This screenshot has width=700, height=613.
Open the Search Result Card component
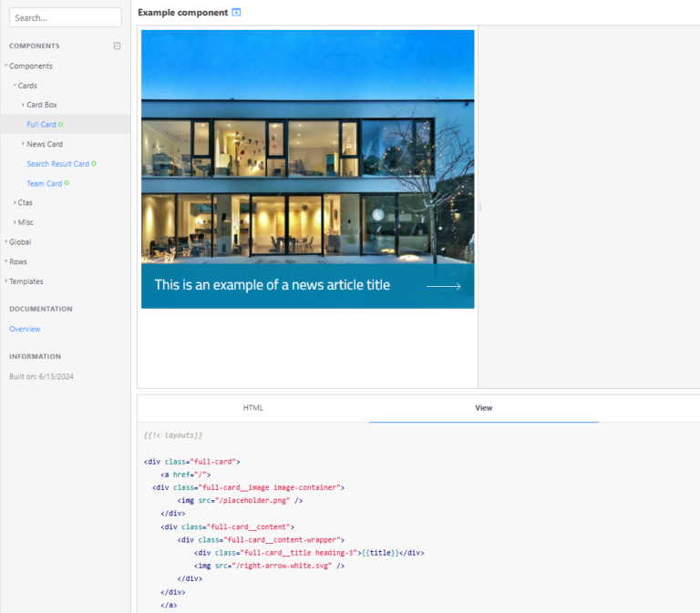point(58,164)
